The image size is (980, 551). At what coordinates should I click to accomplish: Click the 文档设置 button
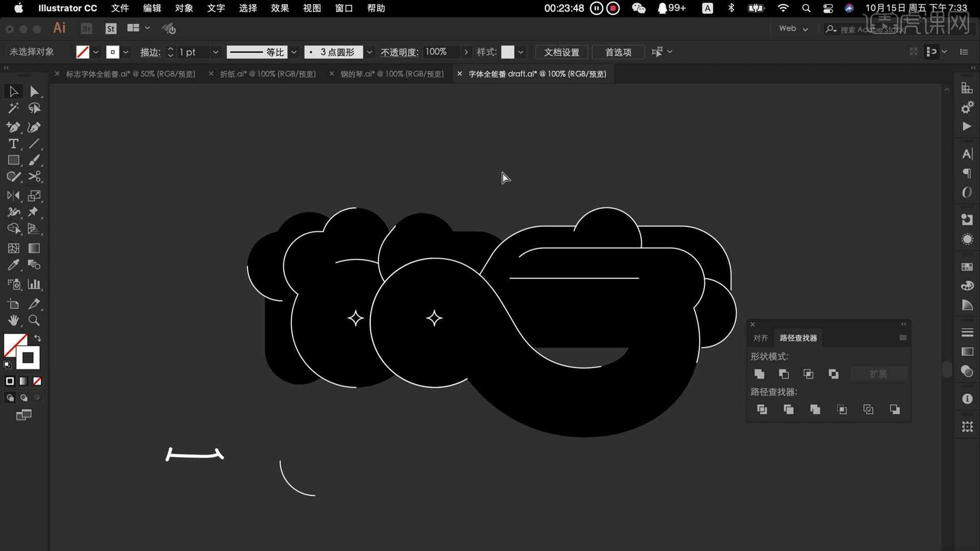point(561,52)
